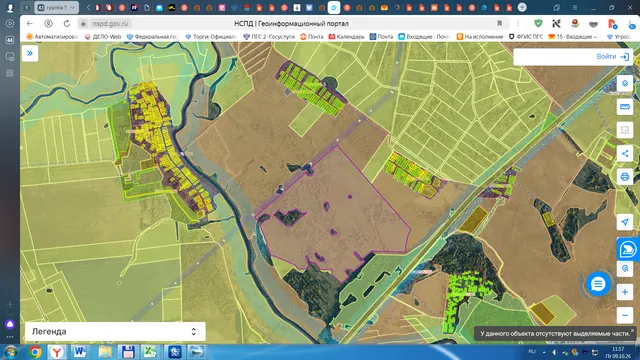Open 15 · Входящие bookmark

pos(574,37)
